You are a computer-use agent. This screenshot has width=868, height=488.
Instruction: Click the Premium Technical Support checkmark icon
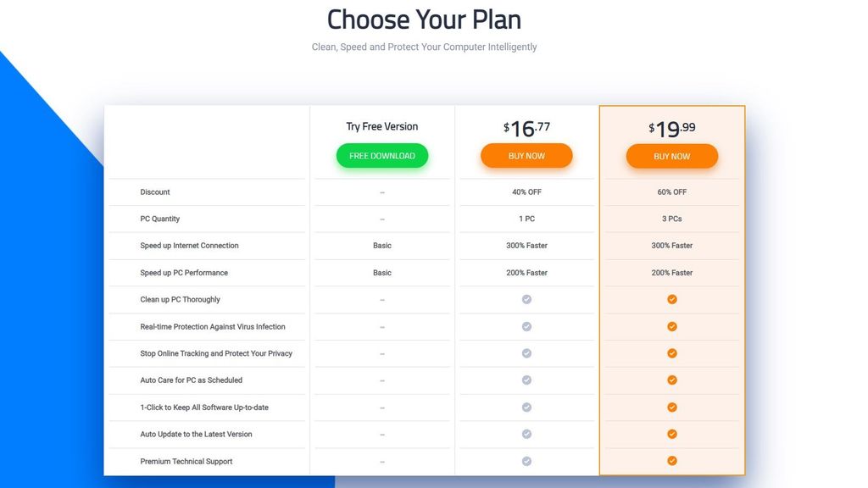coord(672,461)
